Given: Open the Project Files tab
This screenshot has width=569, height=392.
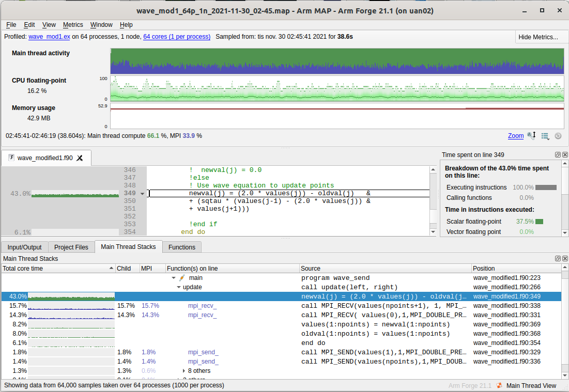Looking at the screenshot, I should pyautogui.click(x=71, y=247).
